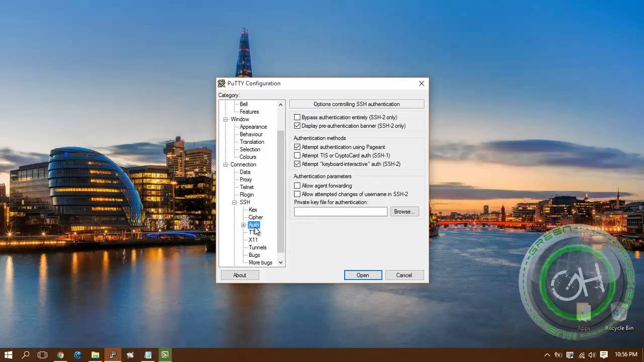Open Behaviour settings category

click(x=251, y=134)
